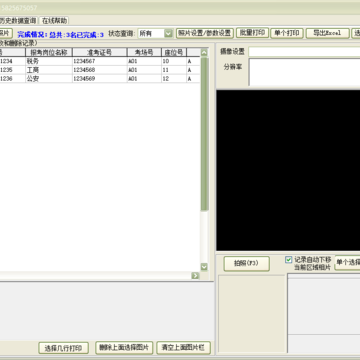Open the 状态查询 dropdown showing 所有
This screenshot has height=360, width=360.
[x=155, y=33]
